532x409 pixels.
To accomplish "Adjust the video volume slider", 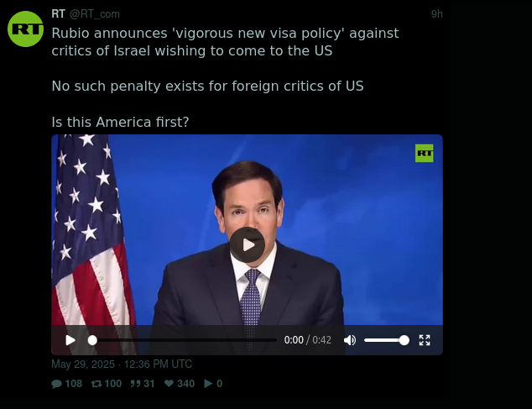I will 387,340.
